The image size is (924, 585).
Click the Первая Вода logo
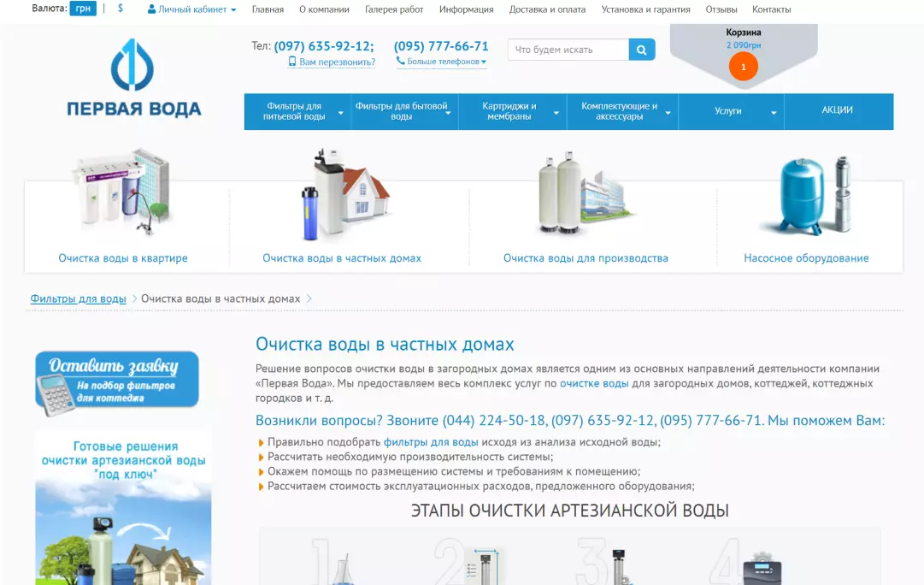click(134, 78)
